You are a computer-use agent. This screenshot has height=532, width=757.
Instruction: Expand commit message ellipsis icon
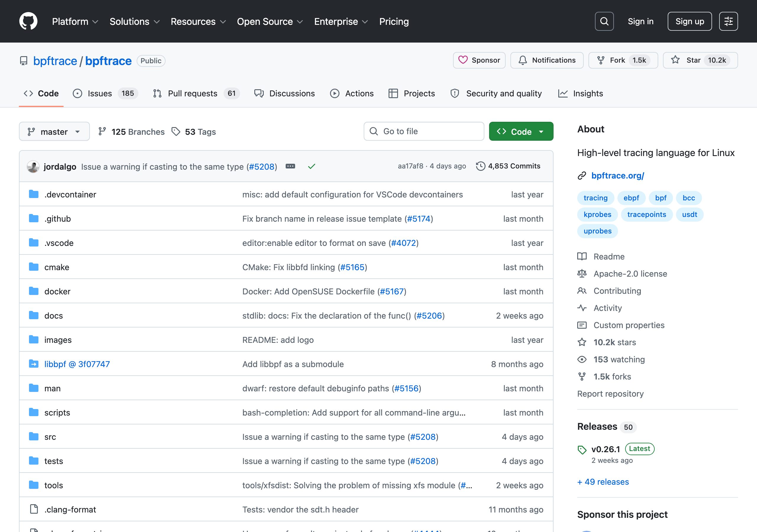[x=290, y=166]
